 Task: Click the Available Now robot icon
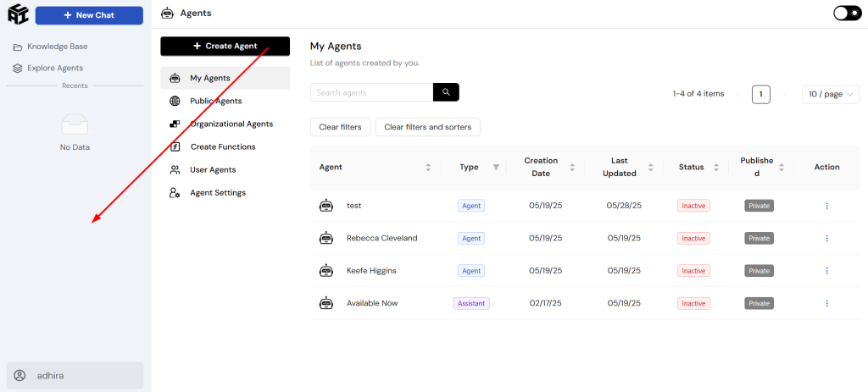pos(326,303)
